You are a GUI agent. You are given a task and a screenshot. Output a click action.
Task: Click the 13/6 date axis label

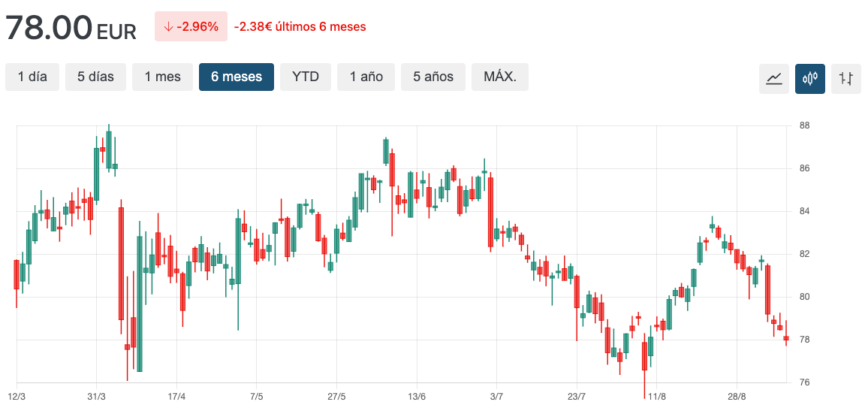coord(417,397)
